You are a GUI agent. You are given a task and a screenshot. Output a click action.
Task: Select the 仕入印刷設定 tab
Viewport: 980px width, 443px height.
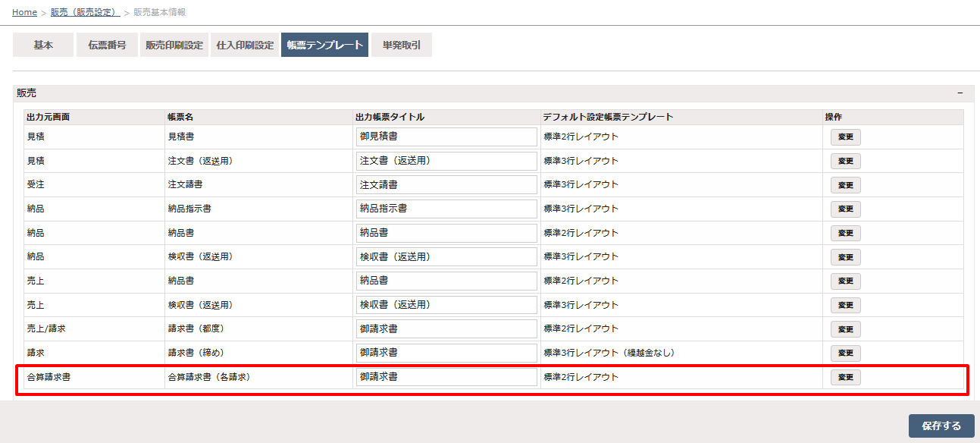point(245,45)
